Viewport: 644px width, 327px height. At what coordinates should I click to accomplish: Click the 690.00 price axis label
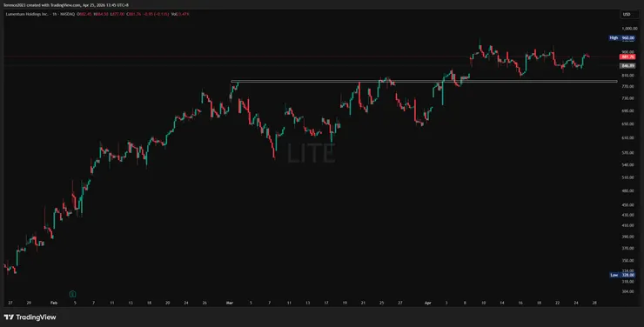click(628, 110)
